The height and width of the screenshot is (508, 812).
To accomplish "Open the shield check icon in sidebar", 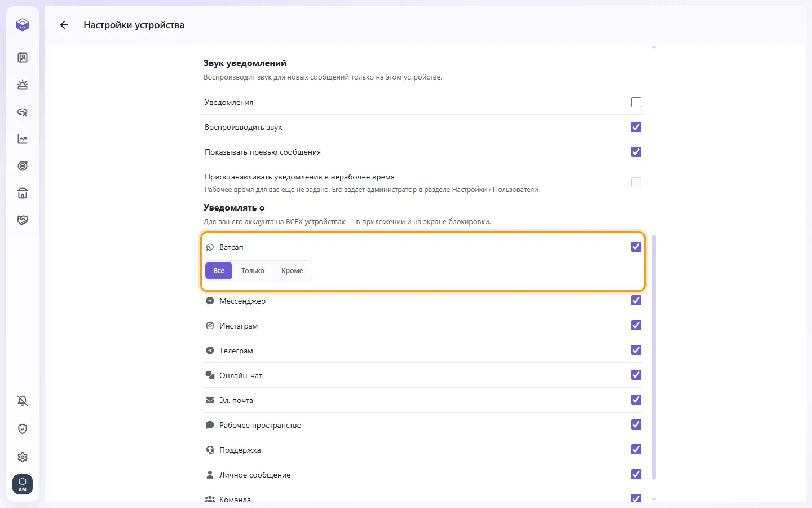I will 23,429.
